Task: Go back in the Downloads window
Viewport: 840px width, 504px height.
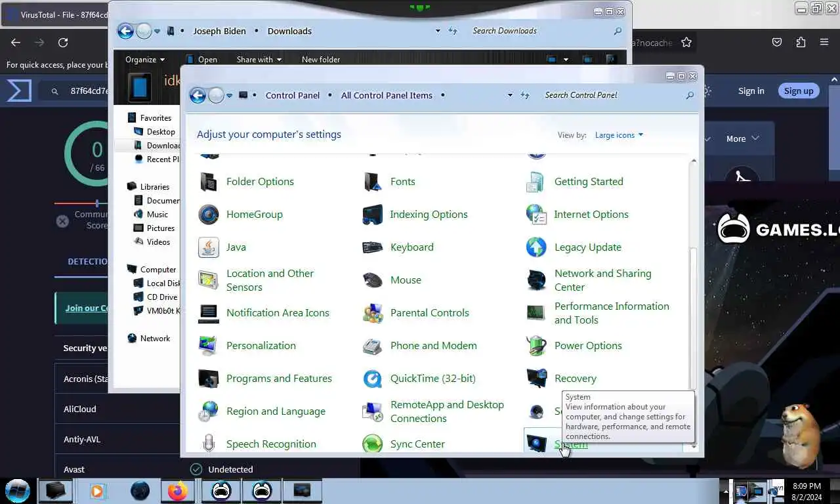Action: [125, 31]
